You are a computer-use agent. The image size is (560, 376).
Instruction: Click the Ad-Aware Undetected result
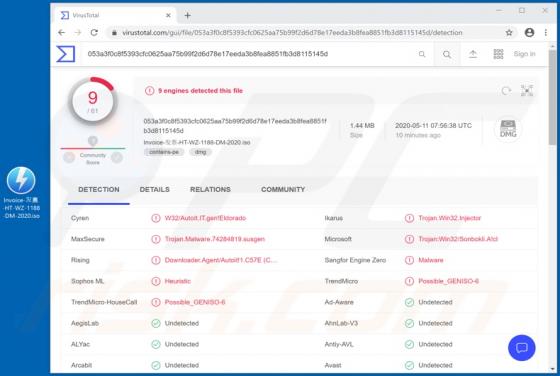(x=435, y=302)
